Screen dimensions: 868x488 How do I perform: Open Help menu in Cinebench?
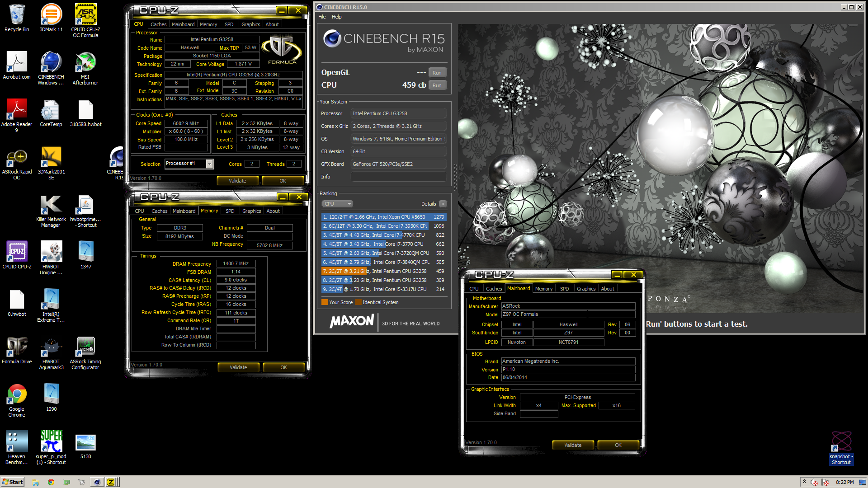click(x=337, y=17)
